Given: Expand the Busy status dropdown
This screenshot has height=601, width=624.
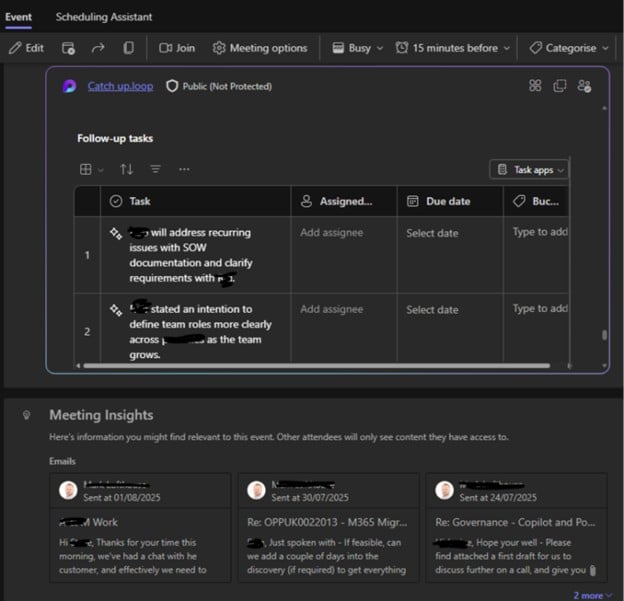Looking at the screenshot, I should point(357,48).
